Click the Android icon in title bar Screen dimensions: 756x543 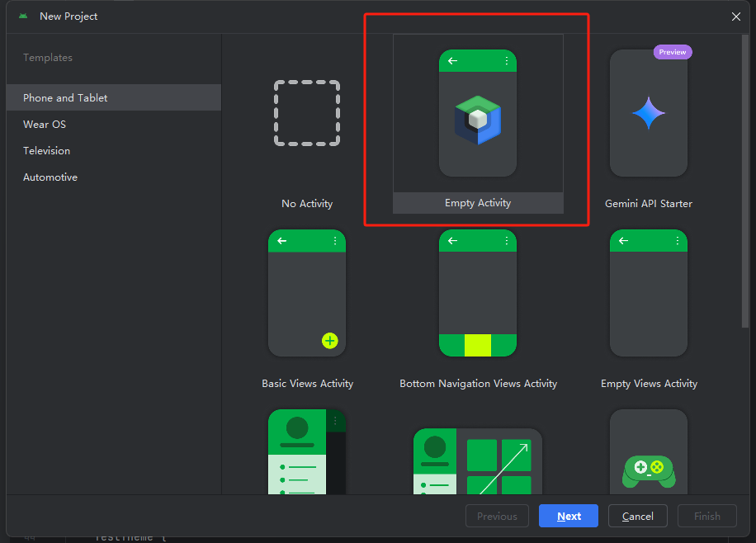click(23, 17)
